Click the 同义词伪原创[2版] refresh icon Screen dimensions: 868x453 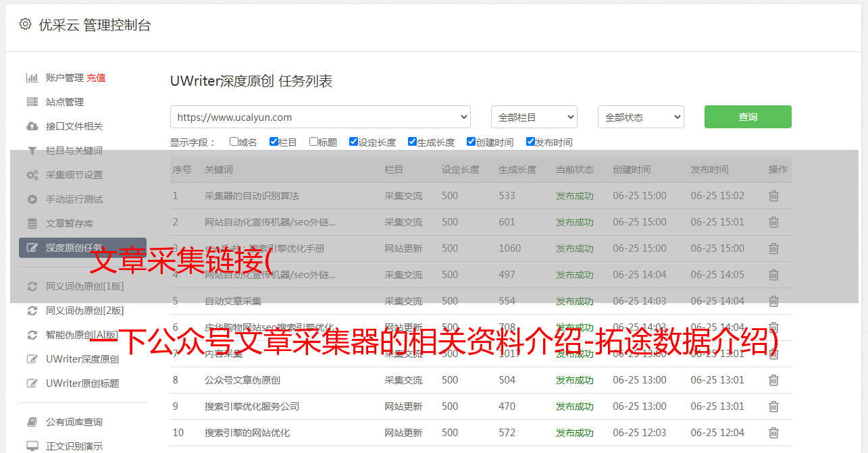coord(32,311)
